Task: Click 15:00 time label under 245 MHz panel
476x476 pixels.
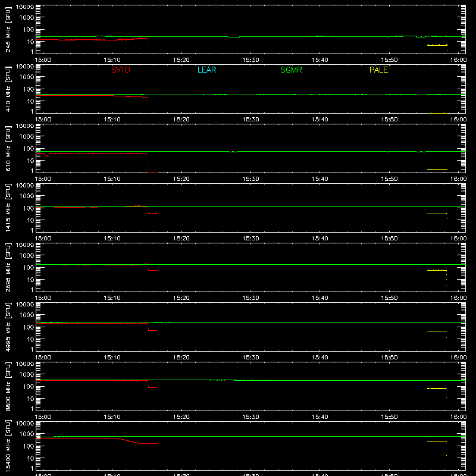Action: coord(43,60)
